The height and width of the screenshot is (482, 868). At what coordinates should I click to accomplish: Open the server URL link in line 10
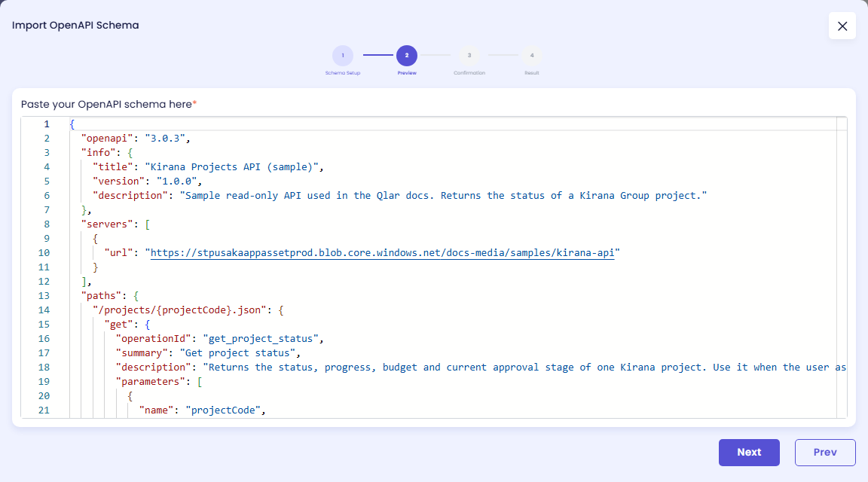[383, 253]
